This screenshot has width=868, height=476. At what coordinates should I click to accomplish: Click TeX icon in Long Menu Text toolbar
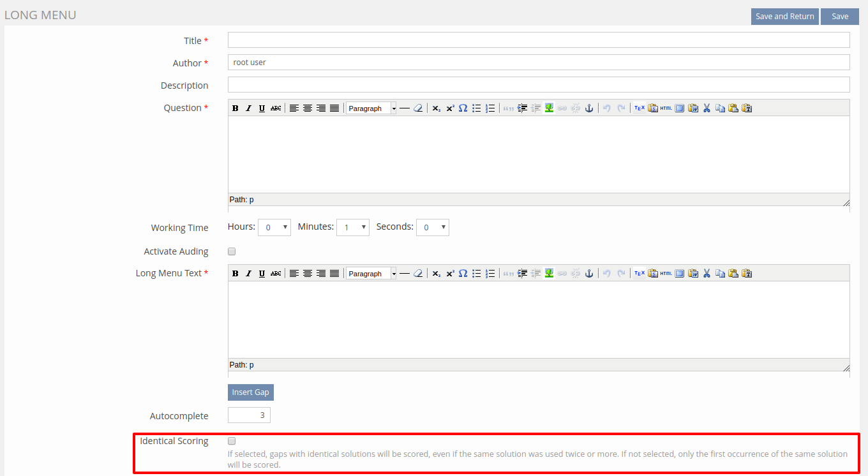[x=639, y=274]
